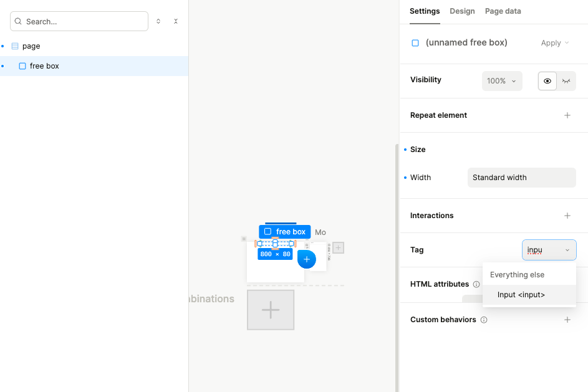Click the expand all tree icon

click(x=158, y=21)
